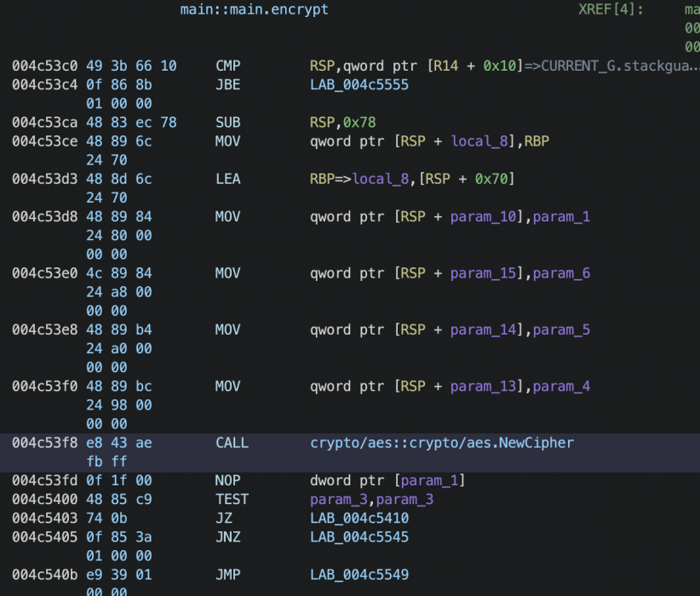Image resolution: width=700 pixels, height=596 pixels.
Task: Select the local_8 variable on the MOV line
Action: pos(479,141)
